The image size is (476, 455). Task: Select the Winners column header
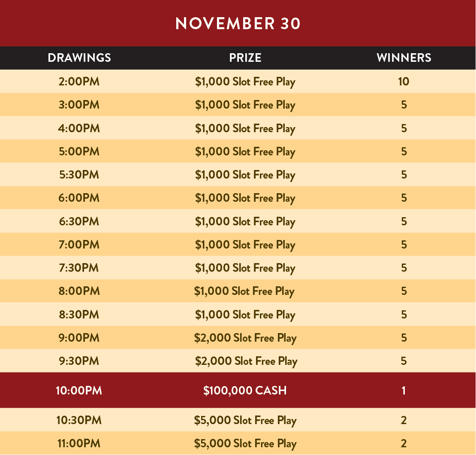point(404,58)
